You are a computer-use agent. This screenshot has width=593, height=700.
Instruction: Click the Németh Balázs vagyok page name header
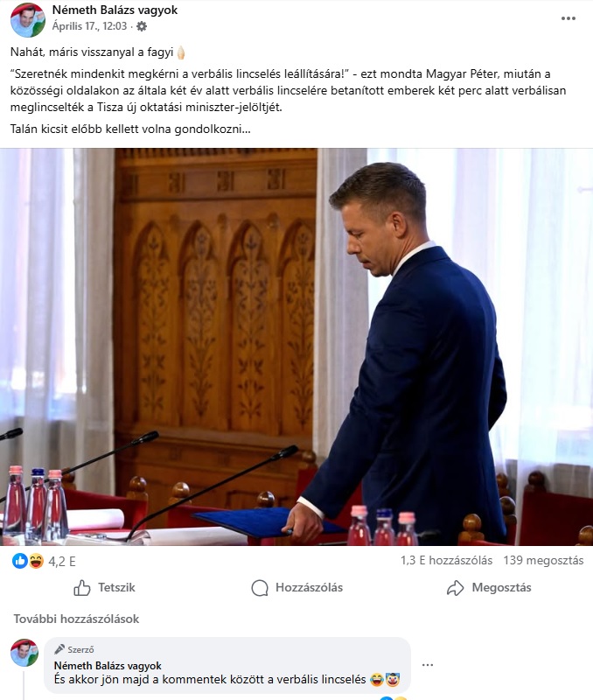tap(115, 10)
